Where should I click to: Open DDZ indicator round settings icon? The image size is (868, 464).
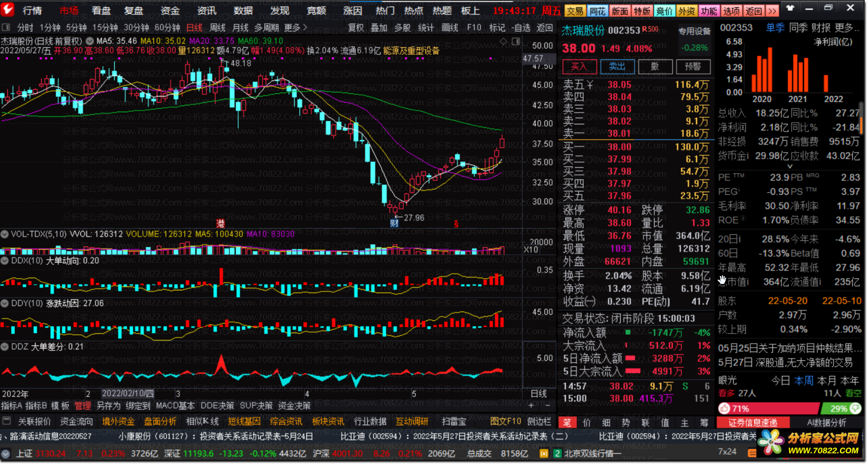[5, 346]
